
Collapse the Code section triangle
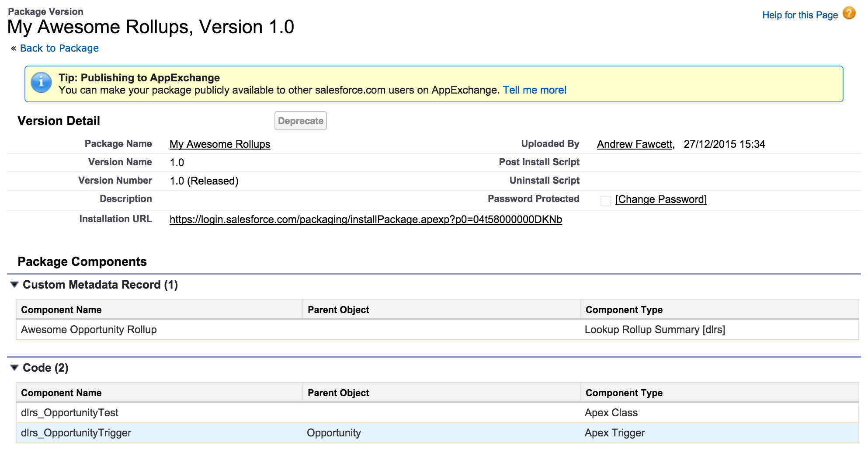(14, 368)
